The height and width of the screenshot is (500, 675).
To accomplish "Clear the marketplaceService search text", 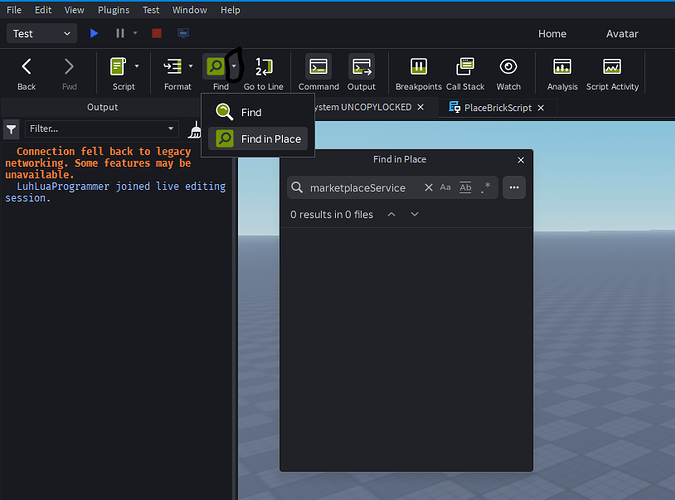I will click(428, 187).
